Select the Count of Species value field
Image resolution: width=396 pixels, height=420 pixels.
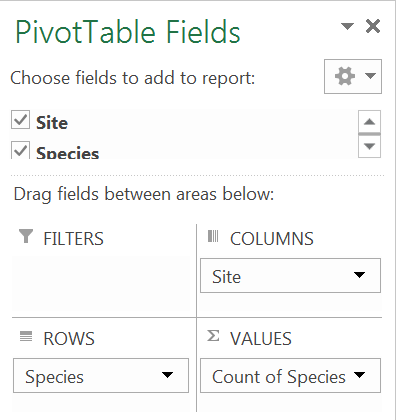point(290,376)
